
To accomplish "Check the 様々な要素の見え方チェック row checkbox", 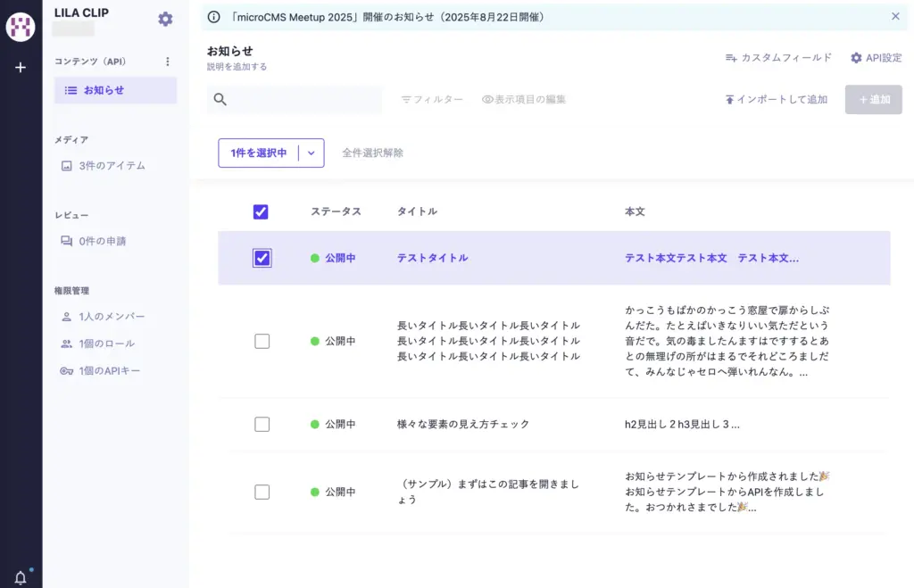I will pyautogui.click(x=262, y=424).
